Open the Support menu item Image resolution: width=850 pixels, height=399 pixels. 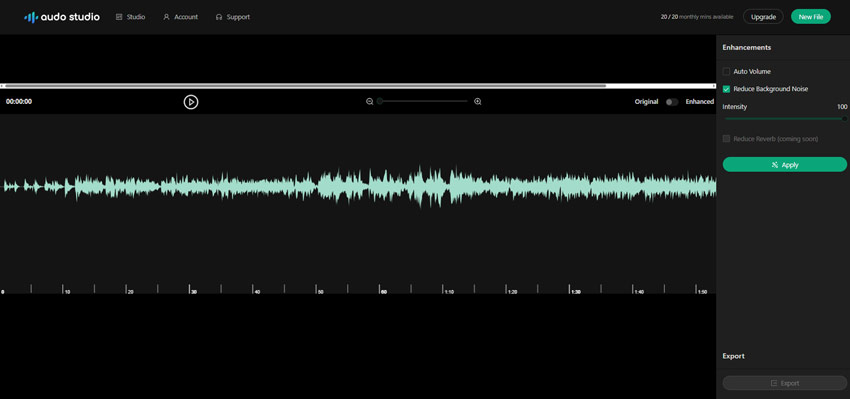[x=233, y=17]
